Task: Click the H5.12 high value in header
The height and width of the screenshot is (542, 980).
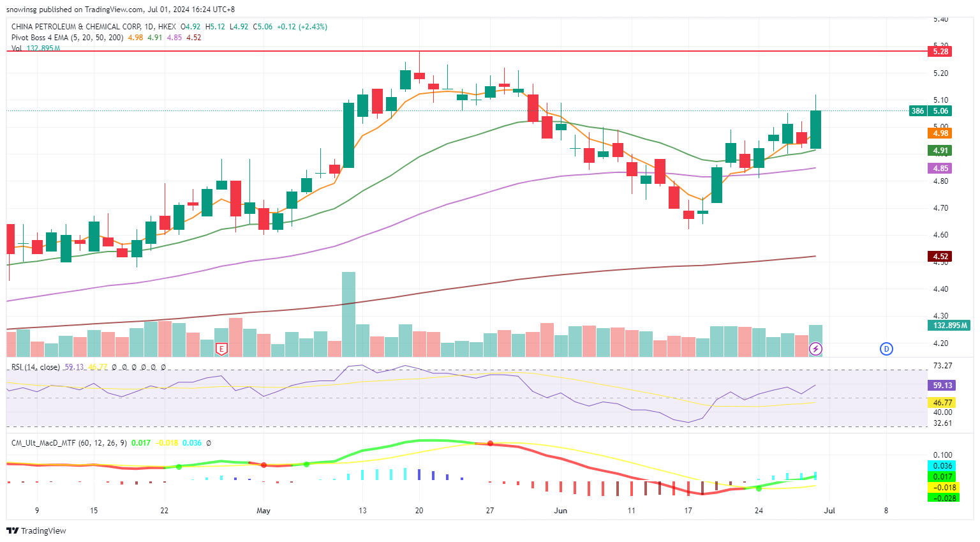Action: [x=215, y=27]
